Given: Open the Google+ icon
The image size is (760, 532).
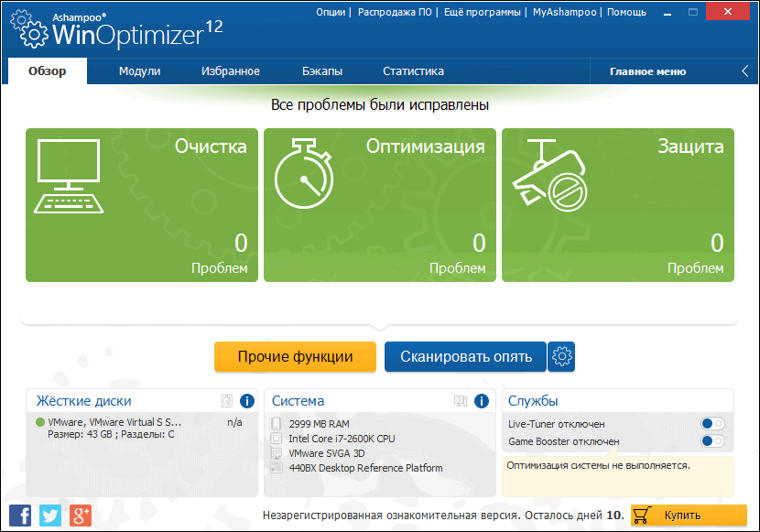Looking at the screenshot, I should [81, 516].
